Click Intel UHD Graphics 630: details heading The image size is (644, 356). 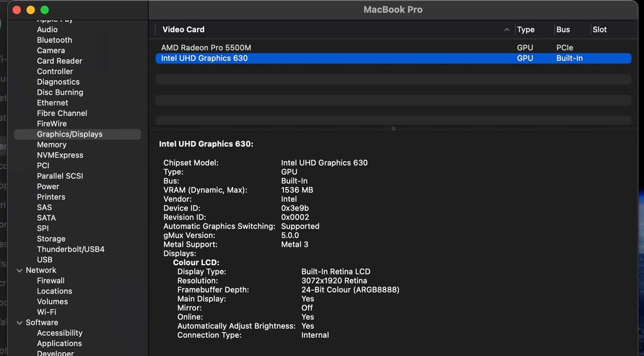coord(206,144)
